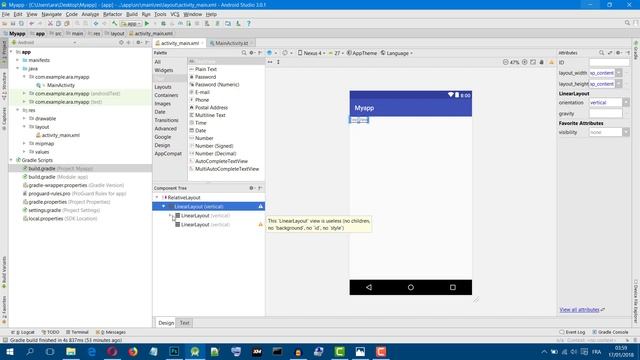Screen dimensions: 640x360
Task: Open the File menu
Action: click(6, 14)
